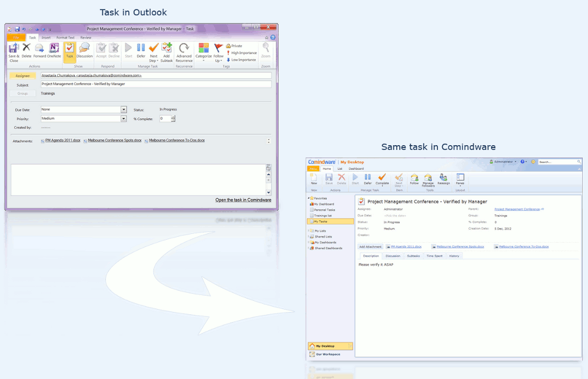Click the Delete icon in Outlook ribbon
This screenshot has width=588, height=379.
26,51
